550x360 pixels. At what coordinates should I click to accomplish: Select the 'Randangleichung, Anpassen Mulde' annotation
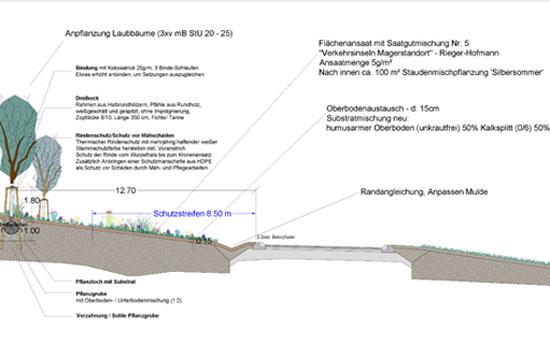click(x=424, y=192)
